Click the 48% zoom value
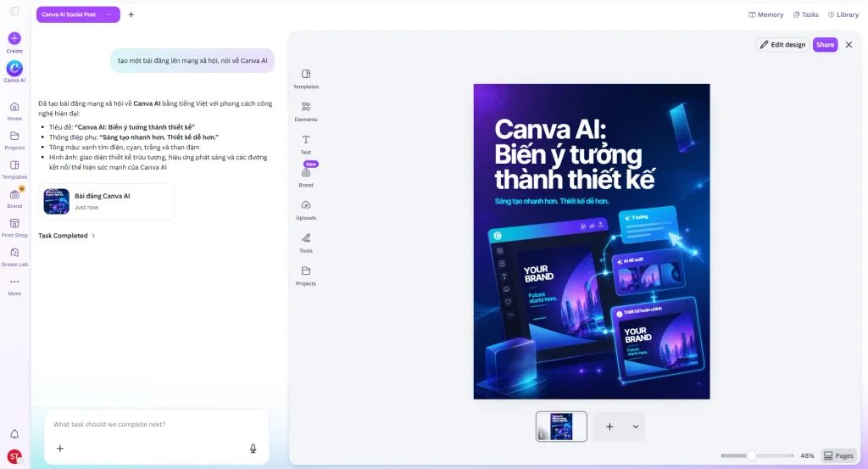The height and width of the screenshot is (469, 868). 807,455
